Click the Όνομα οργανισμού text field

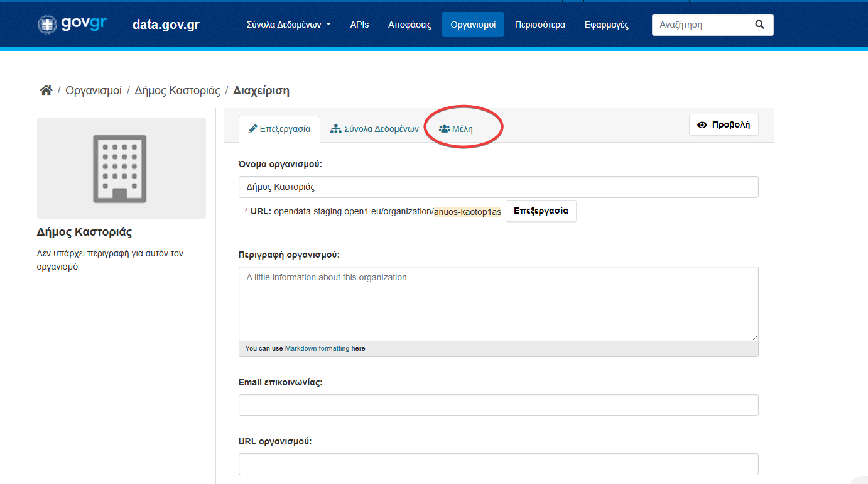pos(498,187)
